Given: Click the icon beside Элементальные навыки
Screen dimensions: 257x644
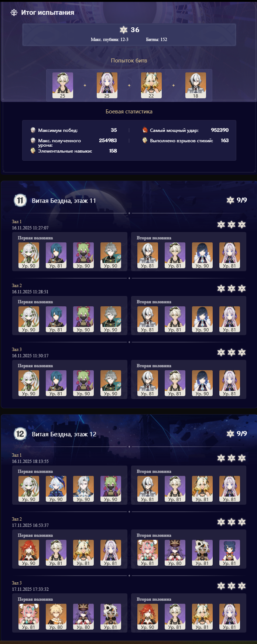Looking at the screenshot, I should tap(33, 151).
